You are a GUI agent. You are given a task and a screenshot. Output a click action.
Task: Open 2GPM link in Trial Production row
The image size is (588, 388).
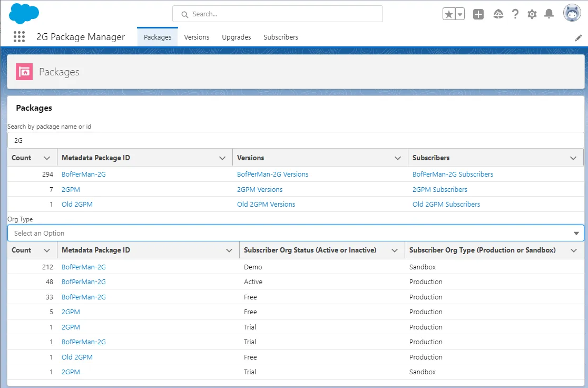71,327
